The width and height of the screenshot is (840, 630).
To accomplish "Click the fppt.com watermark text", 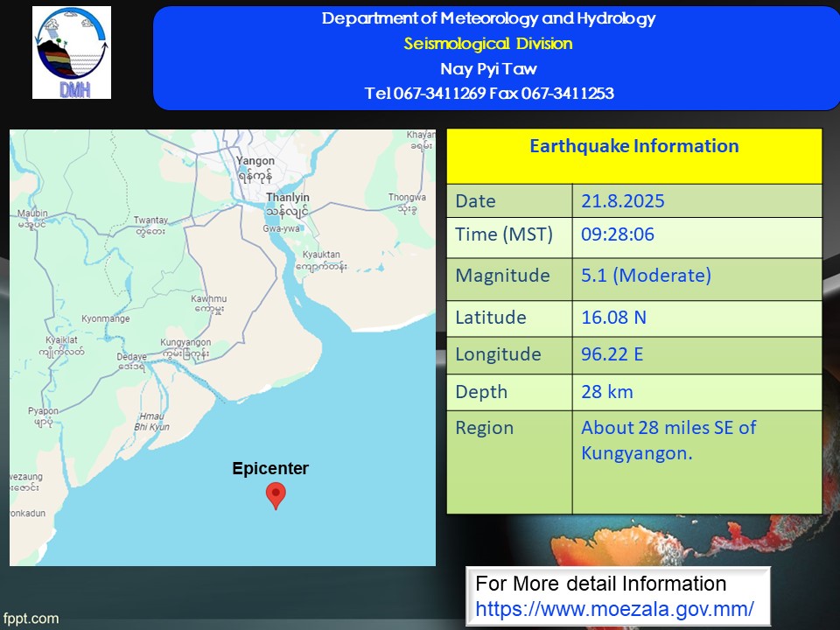I will coord(31,619).
